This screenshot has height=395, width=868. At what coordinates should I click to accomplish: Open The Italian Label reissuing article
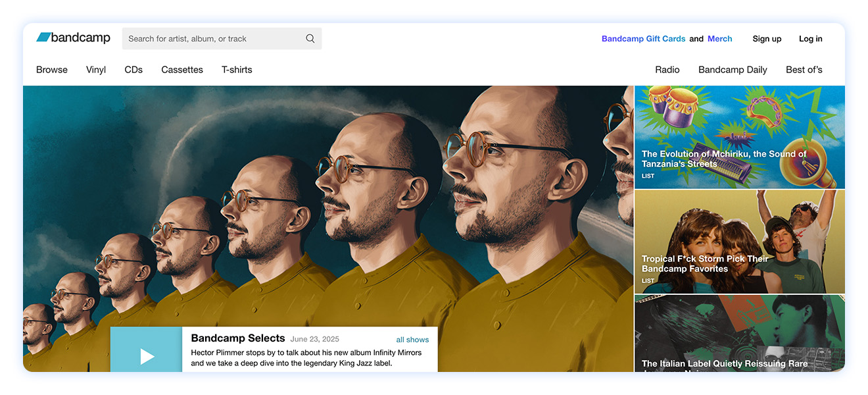coord(740,333)
